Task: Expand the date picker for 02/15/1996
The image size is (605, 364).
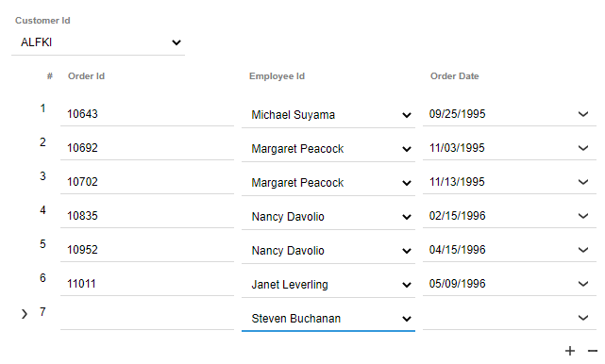Action: [x=583, y=216]
